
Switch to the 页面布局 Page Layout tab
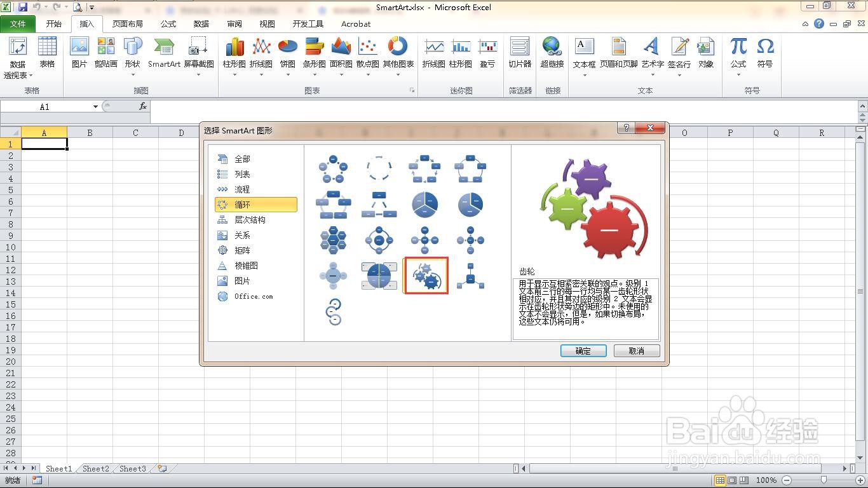pyautogui.click(x=128, y=24)
